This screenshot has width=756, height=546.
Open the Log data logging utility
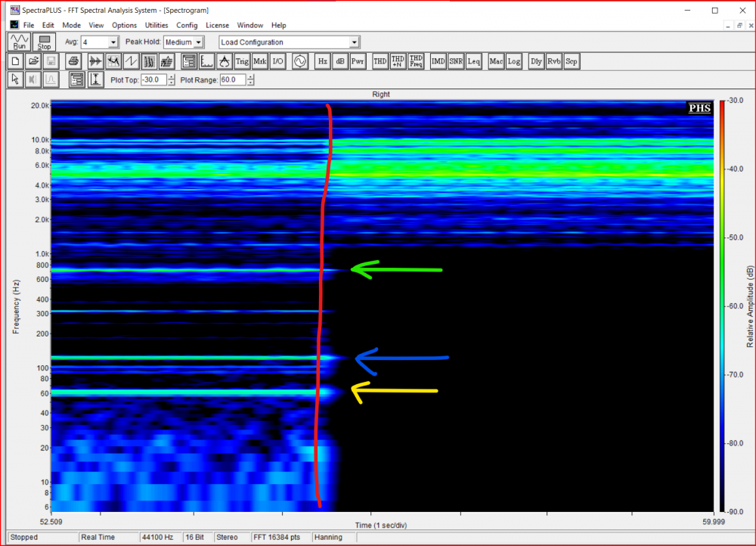click(x=513, y=61)
